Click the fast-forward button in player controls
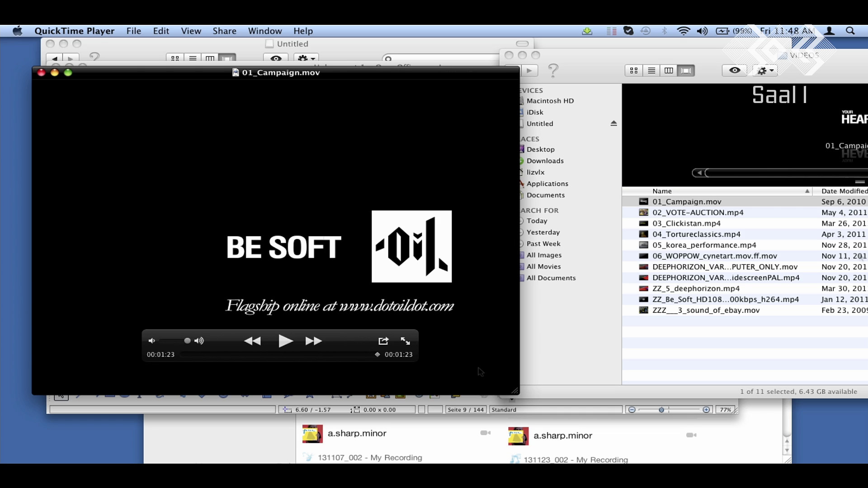Image resolution: width=868 pixels, height=488 pixels. pos(313,341)
